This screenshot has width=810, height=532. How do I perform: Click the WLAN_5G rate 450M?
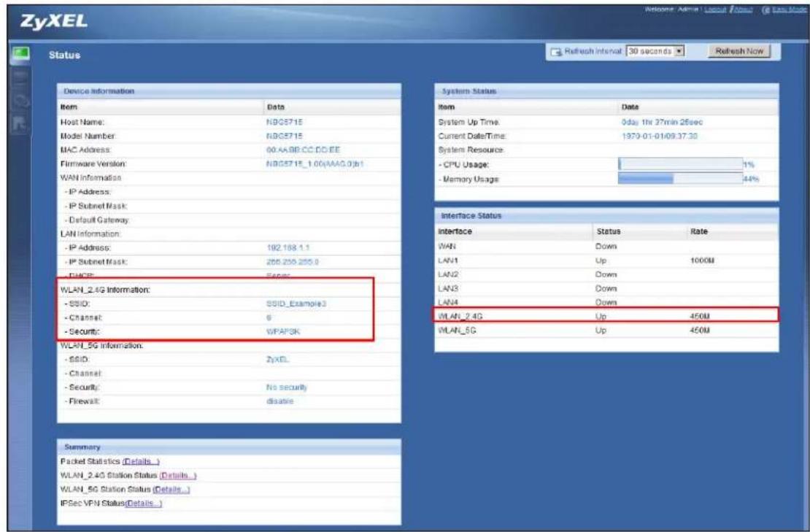pyautogui.click(x=700, y=330)
